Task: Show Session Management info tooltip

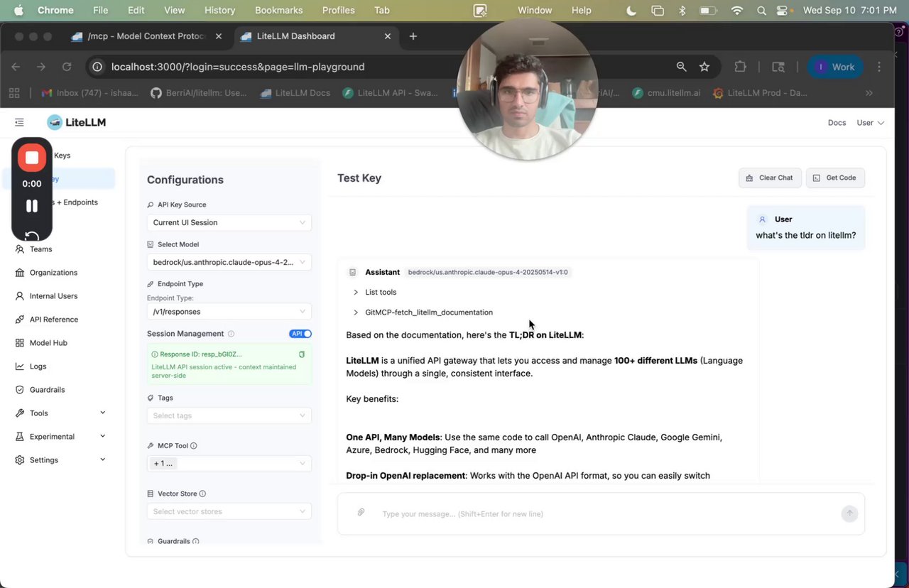Action: (x=231, y=334)
